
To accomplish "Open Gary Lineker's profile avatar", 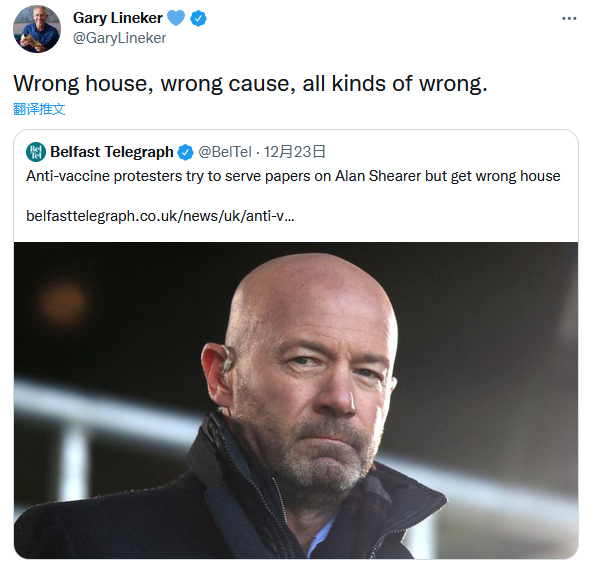I will [x=37, y=29].
